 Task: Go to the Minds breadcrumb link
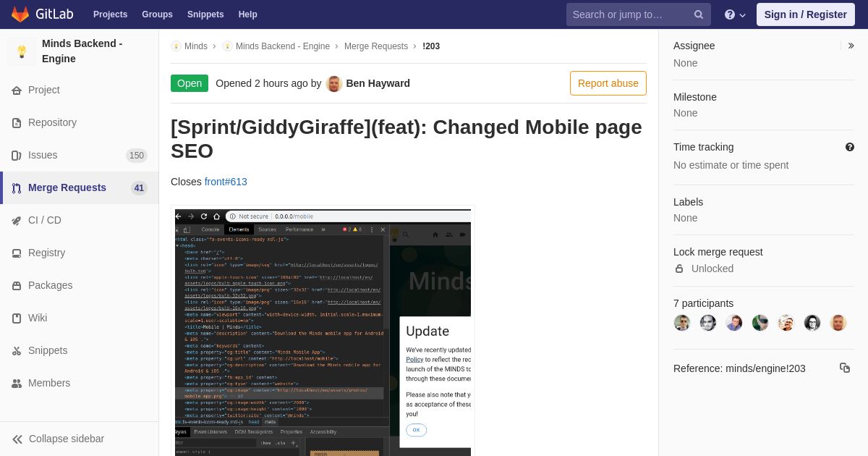pyautogui.click(x=190, y=46)
